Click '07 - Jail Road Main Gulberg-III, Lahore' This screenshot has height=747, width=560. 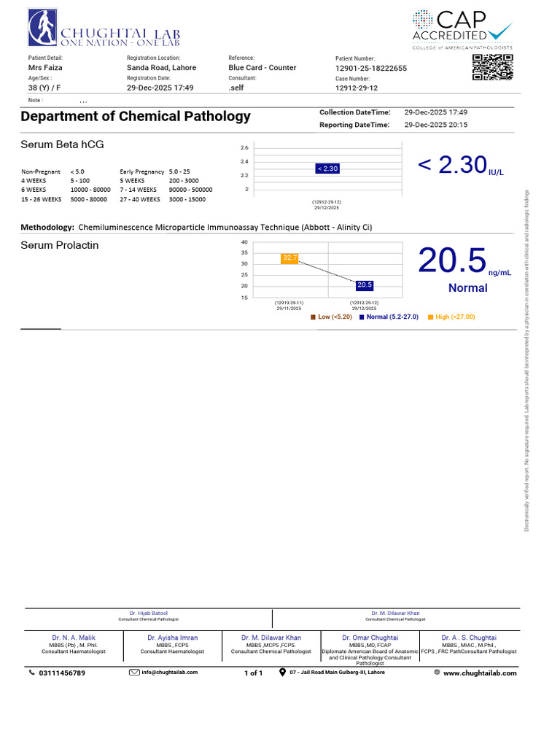coord(337,672)
